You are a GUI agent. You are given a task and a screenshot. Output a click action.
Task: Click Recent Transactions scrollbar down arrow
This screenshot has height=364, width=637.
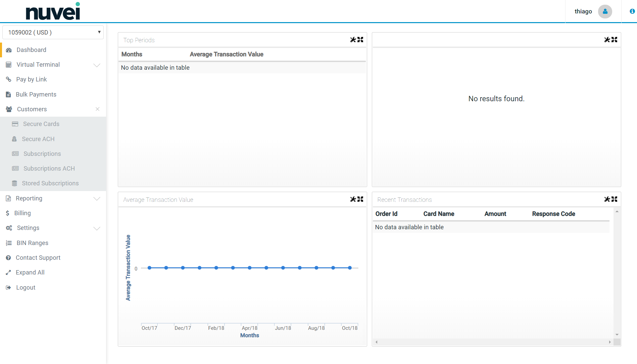[x=617, y=335]
